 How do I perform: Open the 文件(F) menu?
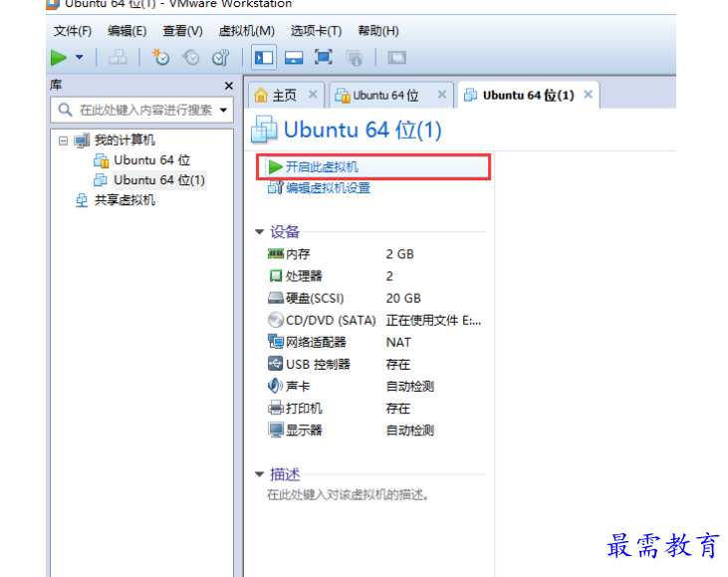tap(73, 31)
